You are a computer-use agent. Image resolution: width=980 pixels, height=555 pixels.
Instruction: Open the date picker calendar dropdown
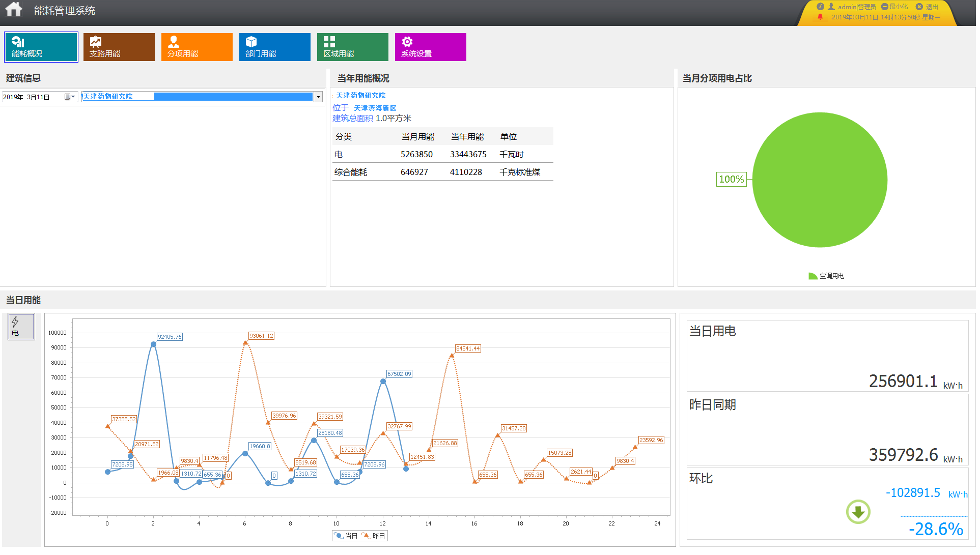[70, 97]
